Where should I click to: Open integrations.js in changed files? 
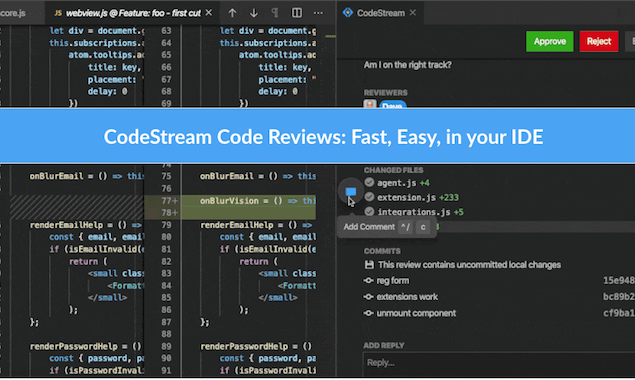[413, 212]
